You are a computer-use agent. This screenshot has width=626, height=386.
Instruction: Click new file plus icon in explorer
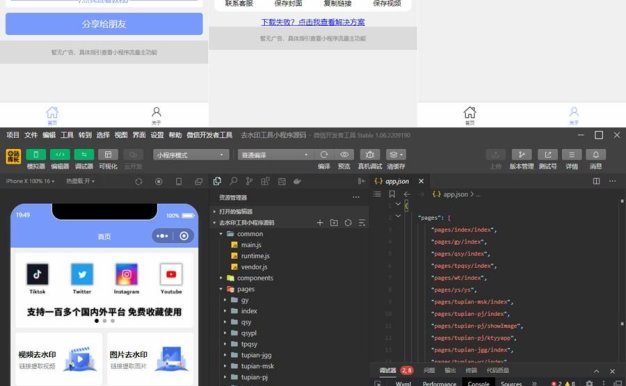pos(320,223)
